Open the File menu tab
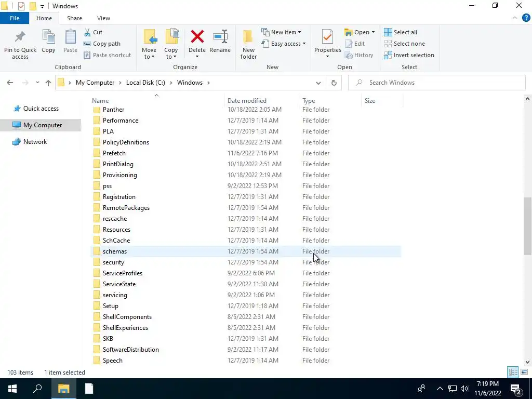532x399 pixels. [x=15, y=18]
